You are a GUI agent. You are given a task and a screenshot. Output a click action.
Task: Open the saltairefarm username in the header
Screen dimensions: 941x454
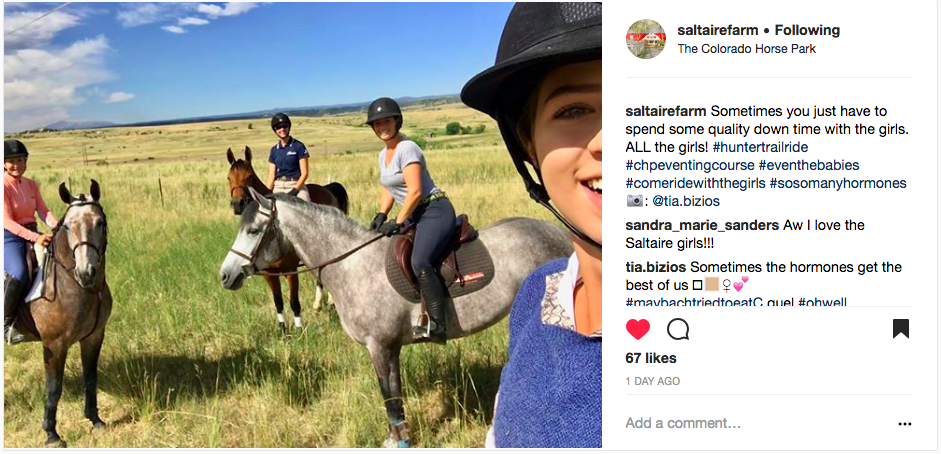tap(718, 30)
